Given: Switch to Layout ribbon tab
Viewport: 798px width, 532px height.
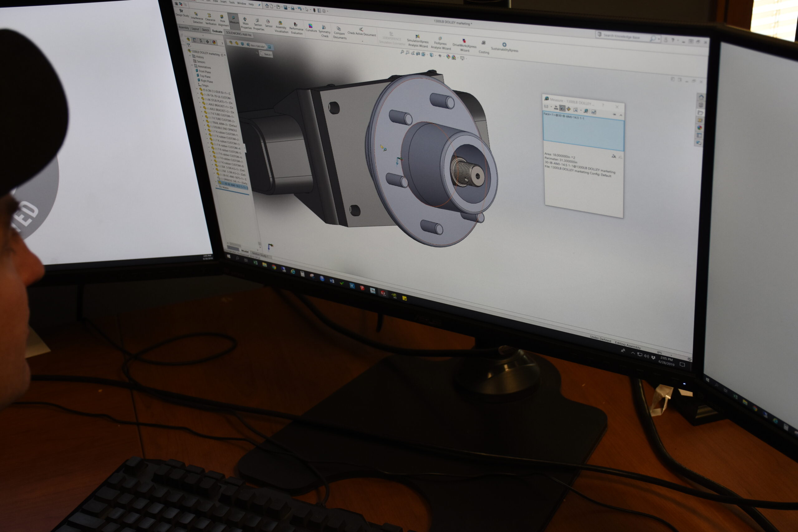Looking at the screenshot, I should pyautogui.click(x=195, y=29).
